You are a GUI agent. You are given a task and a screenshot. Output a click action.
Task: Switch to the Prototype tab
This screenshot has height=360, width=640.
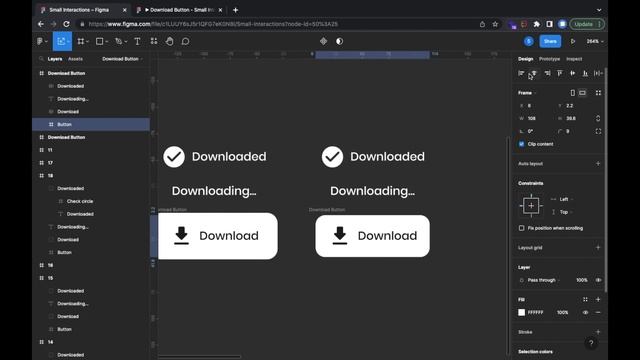click(x=549, y=59)
